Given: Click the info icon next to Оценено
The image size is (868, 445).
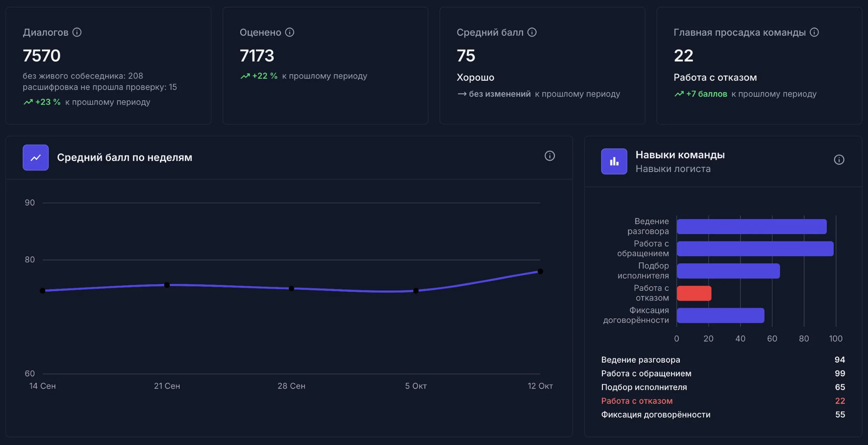Looking at the screenshot, I should click(290, 32).
